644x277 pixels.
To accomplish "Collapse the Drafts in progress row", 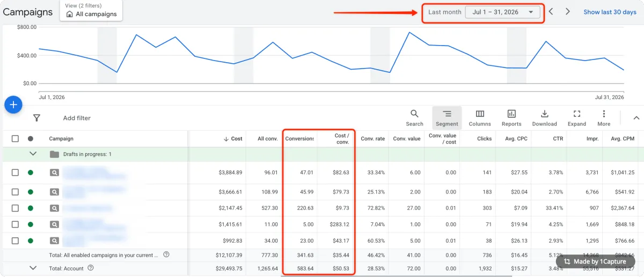I will tap(33, 154).
